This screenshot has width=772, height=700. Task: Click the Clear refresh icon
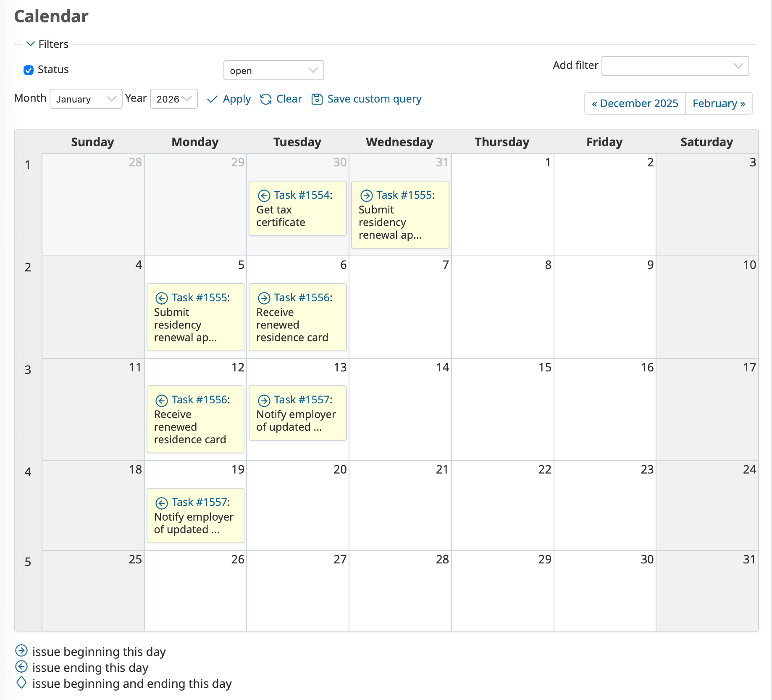point(266,99)
